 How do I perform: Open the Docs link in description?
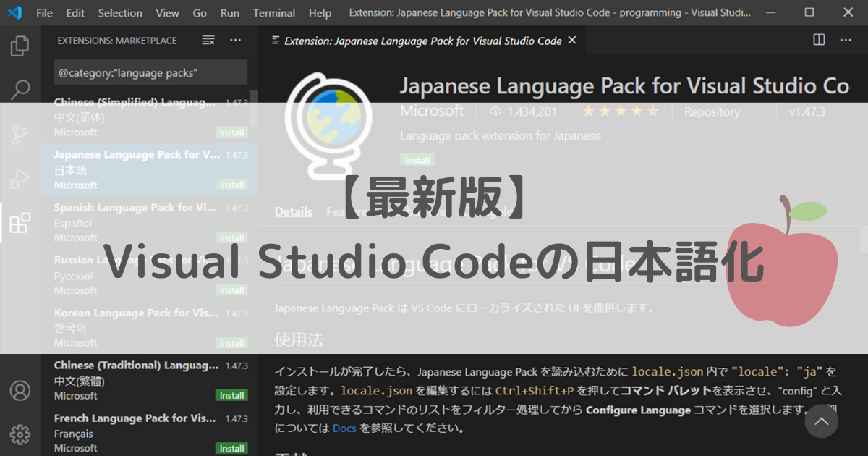click(x=344, y=428)
